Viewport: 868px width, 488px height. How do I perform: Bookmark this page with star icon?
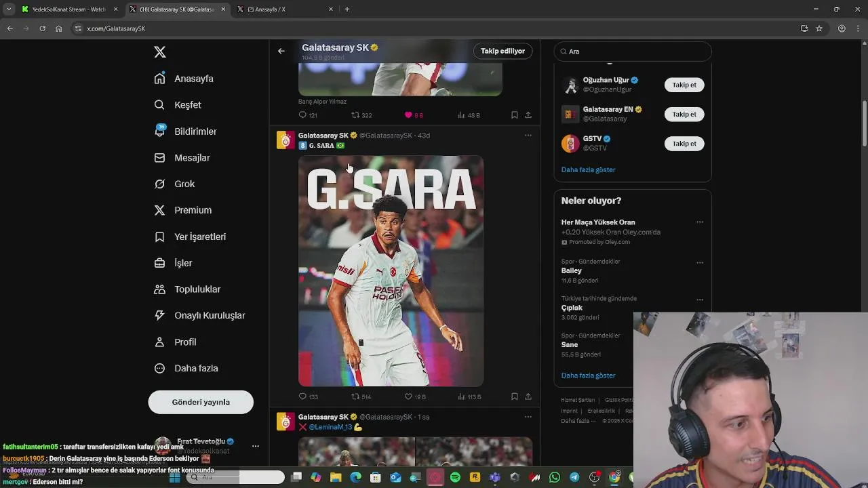pos(819,28)
